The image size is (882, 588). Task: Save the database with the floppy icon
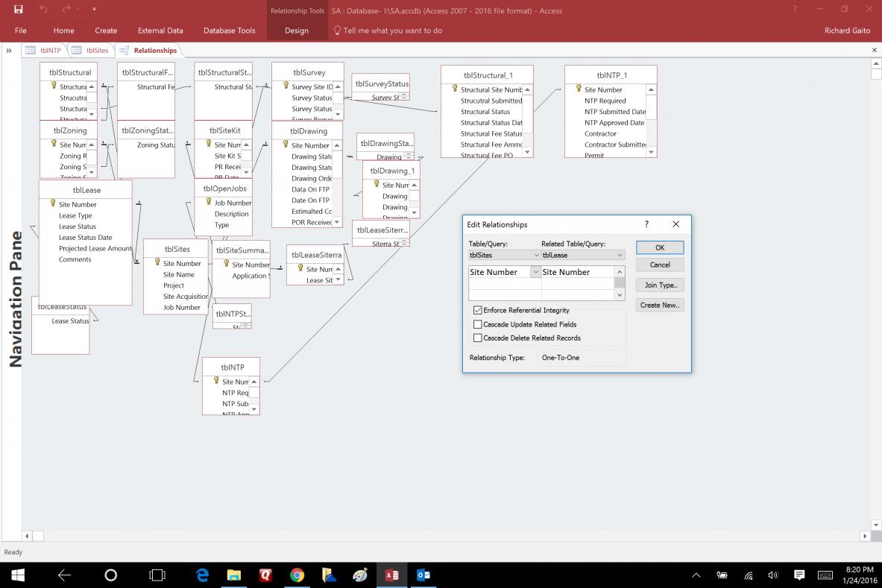[x=18, y=9]
